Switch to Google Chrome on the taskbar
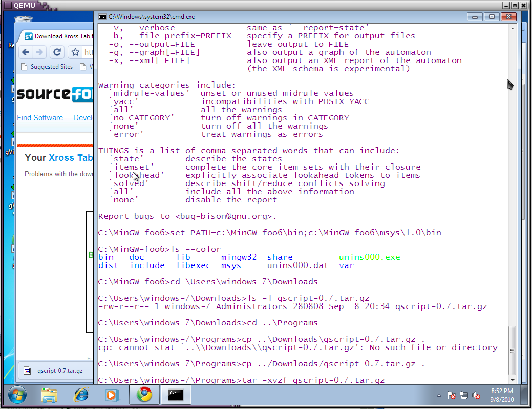 144,395
